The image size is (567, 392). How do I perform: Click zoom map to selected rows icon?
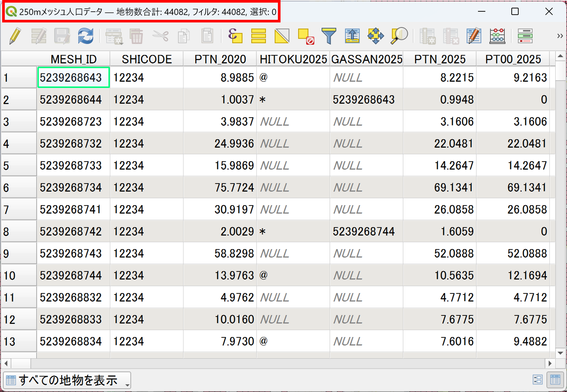pyautogui.click(x=399, y=36)
